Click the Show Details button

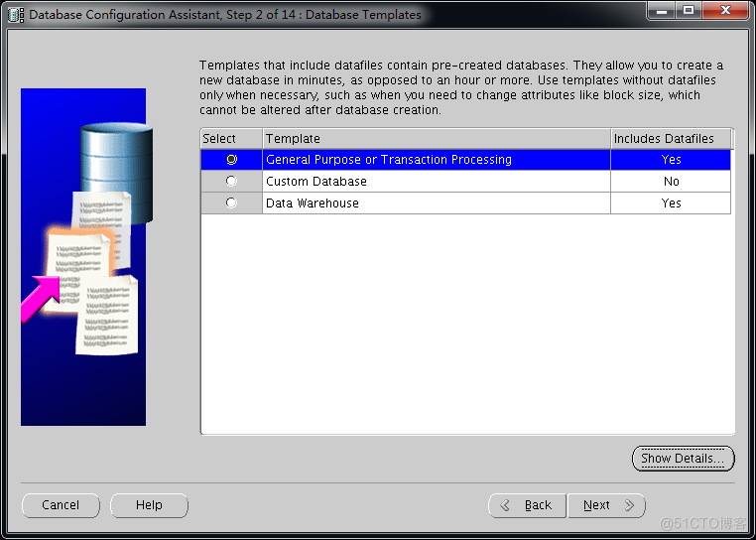tap(683, 458)
